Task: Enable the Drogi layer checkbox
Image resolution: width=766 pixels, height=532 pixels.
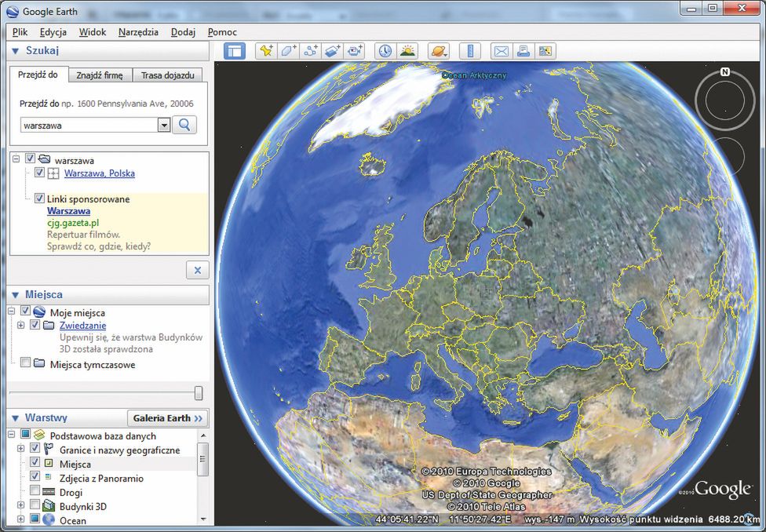Action: [35, 491]
